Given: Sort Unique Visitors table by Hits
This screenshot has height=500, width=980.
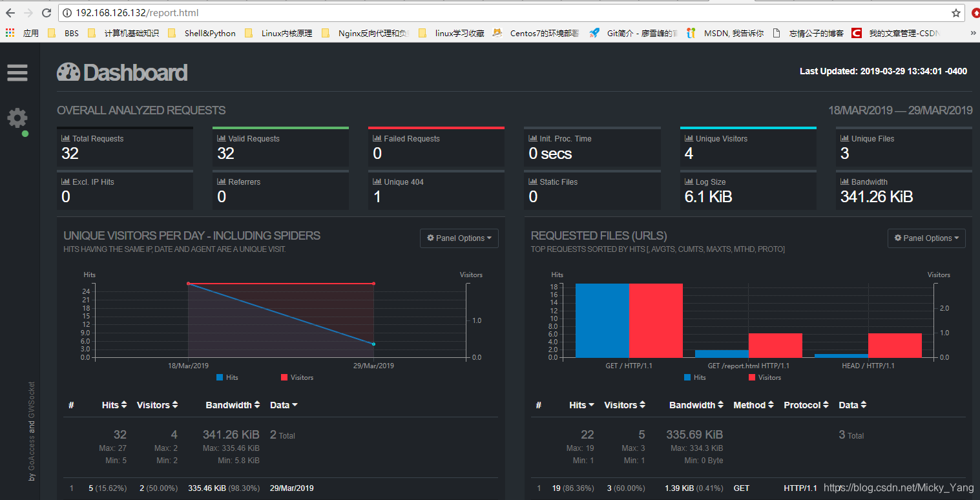Looking at the screenshot, I should (114, 405).
